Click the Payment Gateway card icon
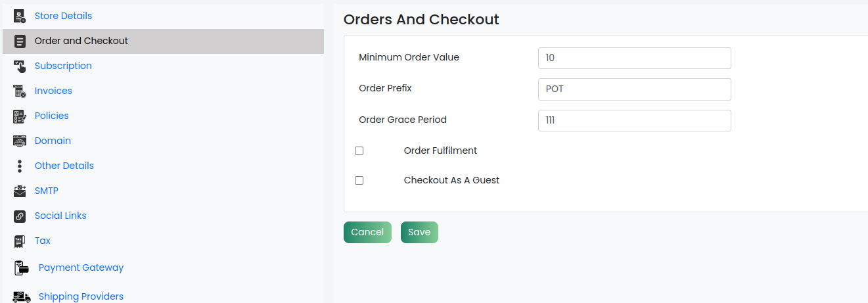 click(x=22, y=268)
